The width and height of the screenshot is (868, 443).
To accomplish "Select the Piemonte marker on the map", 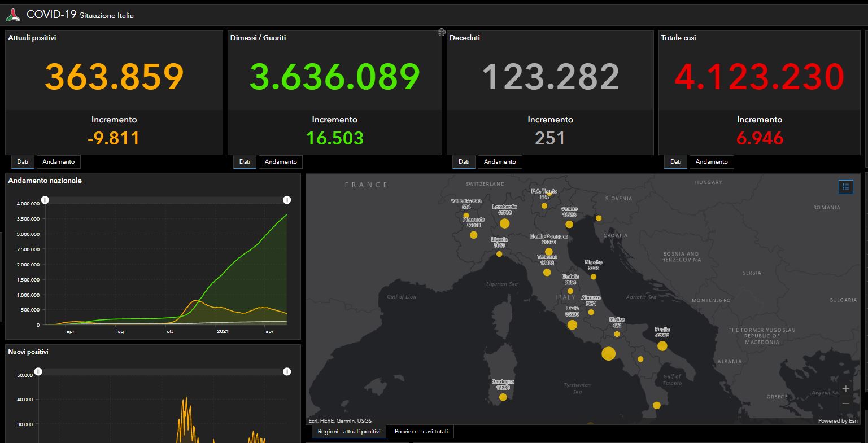I will pyautogui.click(x=473, y=235).
